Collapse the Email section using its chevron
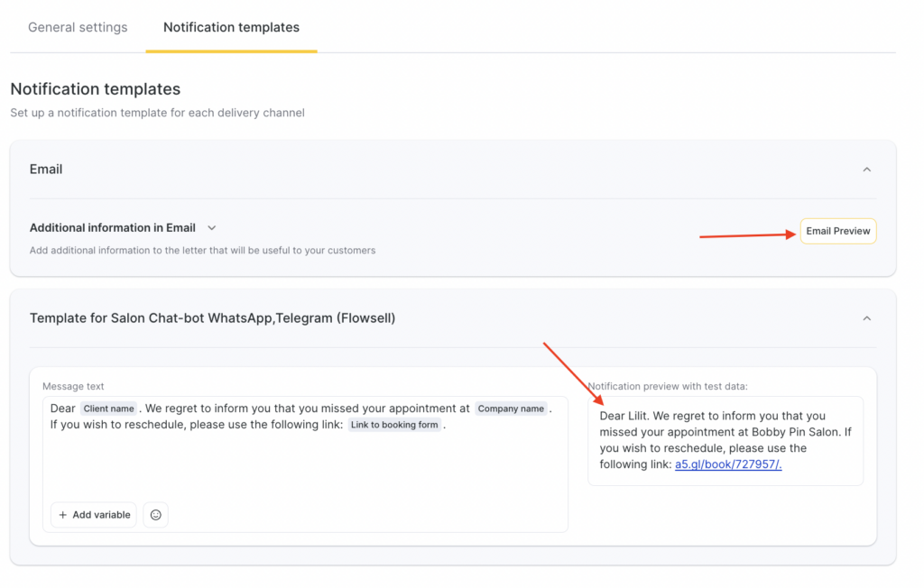Image resolution: width=924 pixels, height=588 pixels. point(866,170)
